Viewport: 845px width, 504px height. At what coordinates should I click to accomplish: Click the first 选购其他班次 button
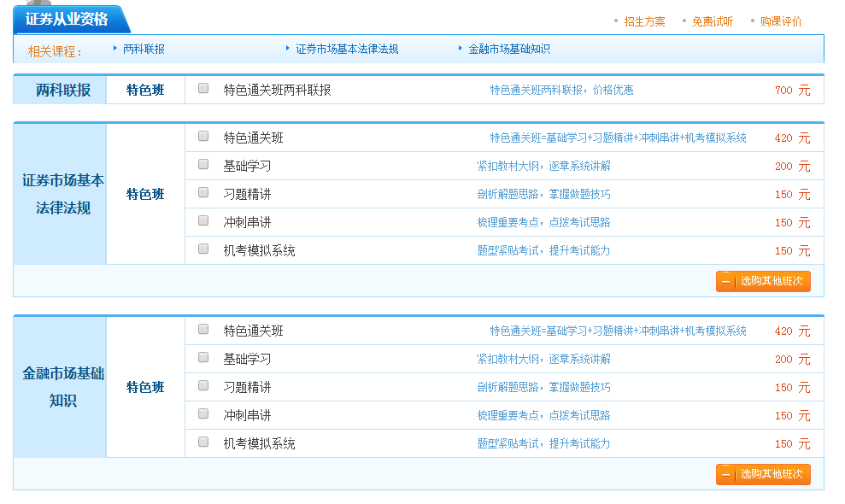(x=765, y=280)
